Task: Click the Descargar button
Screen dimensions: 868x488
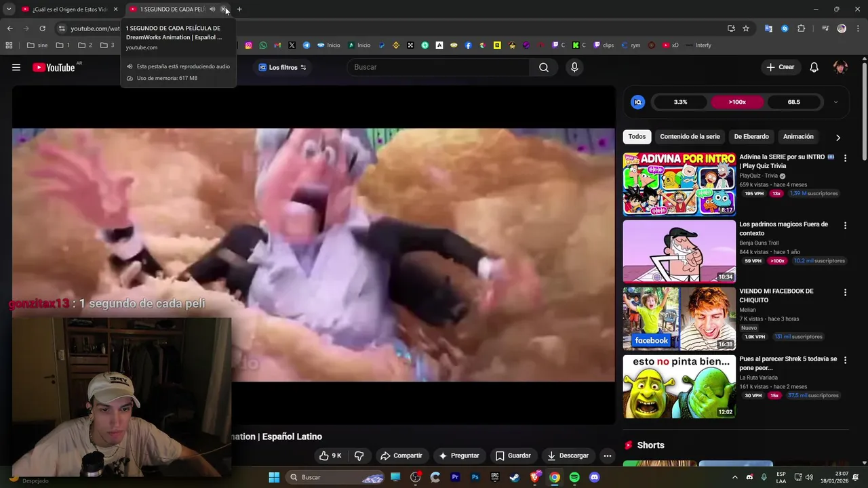Action: [568, 455]
